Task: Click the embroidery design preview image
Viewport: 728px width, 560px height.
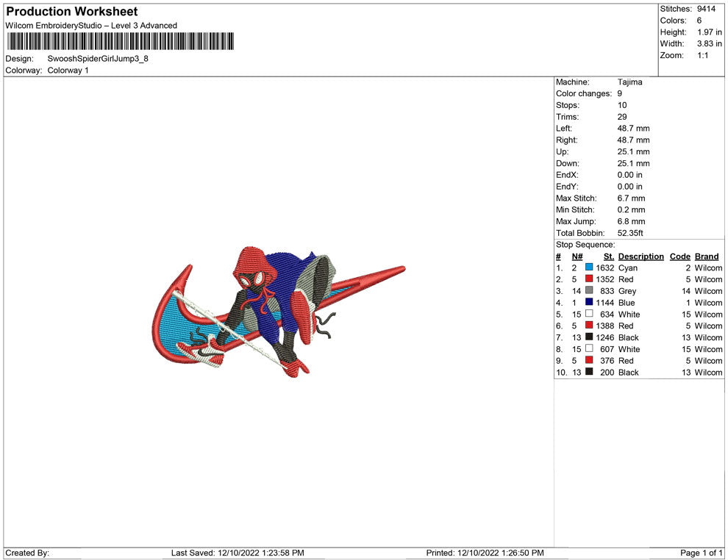Action: (x=279, y=312)
